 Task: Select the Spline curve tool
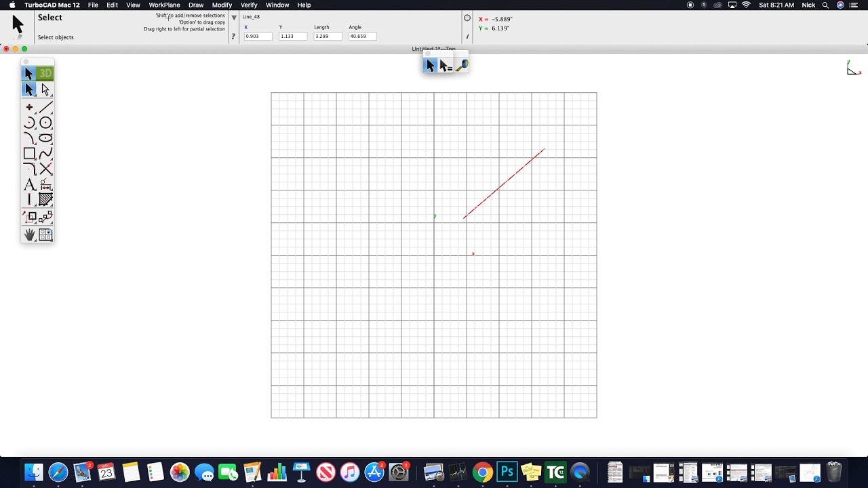45,154
